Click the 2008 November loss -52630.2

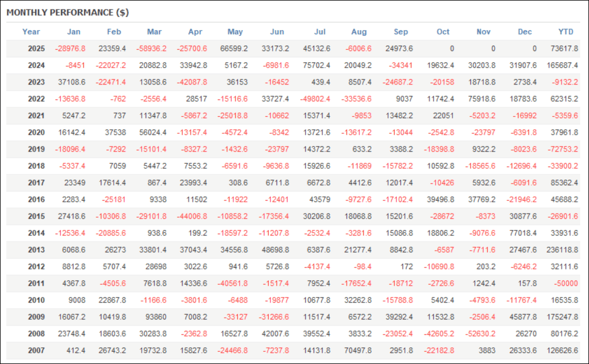[479, 334]
